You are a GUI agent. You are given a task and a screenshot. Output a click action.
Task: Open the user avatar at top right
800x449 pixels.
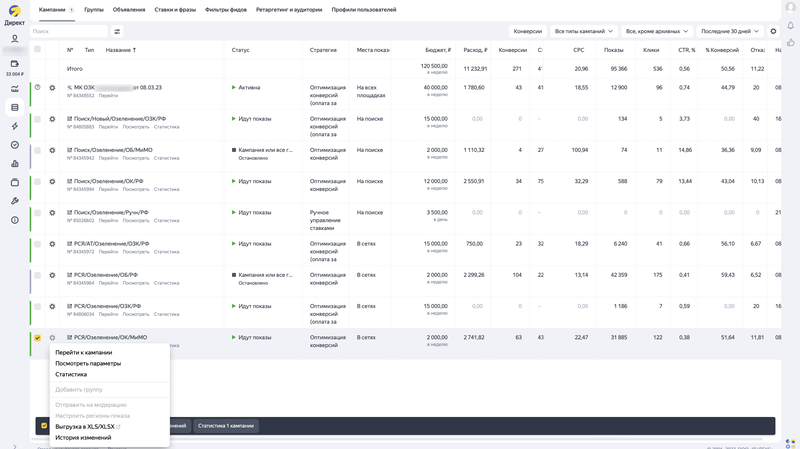point(790,7)
